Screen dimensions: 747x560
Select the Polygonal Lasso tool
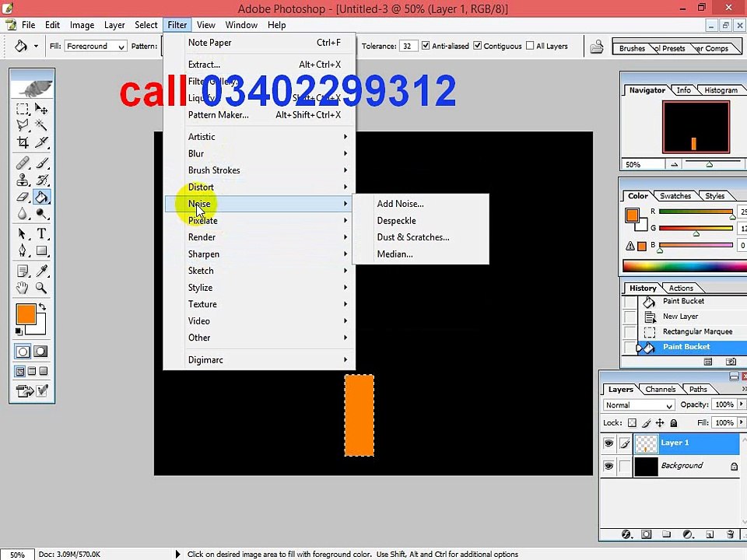(23, 125)
